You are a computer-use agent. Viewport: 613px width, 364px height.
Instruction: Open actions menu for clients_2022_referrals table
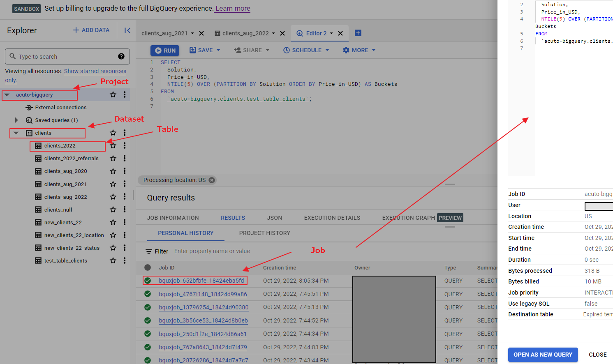[125, 158]
